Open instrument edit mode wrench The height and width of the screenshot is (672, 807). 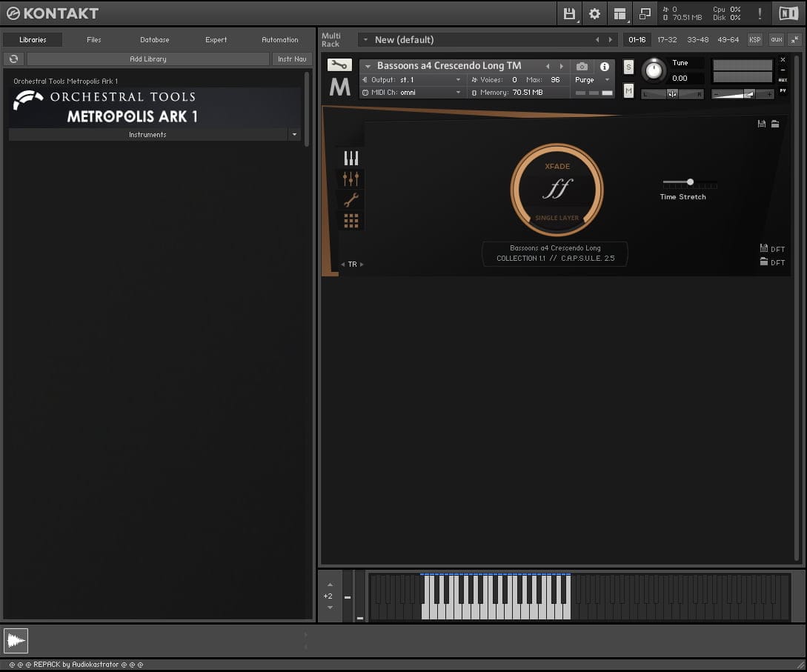pyautogui.click(x=339, y=65)
